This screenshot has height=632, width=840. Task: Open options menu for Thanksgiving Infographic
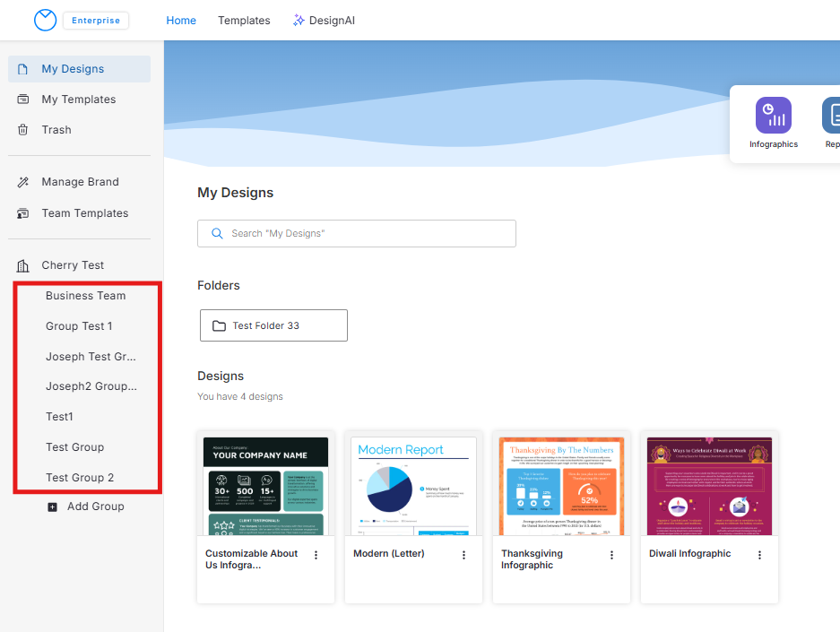611,555
